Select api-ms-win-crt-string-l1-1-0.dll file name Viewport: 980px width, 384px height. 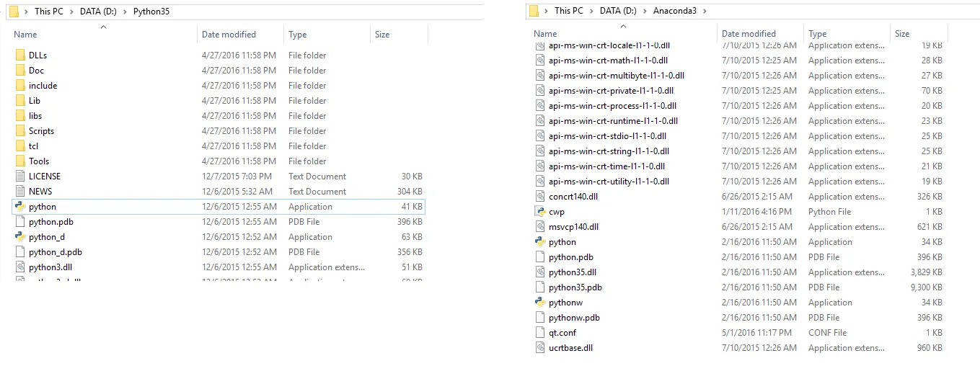pos(609,151)
